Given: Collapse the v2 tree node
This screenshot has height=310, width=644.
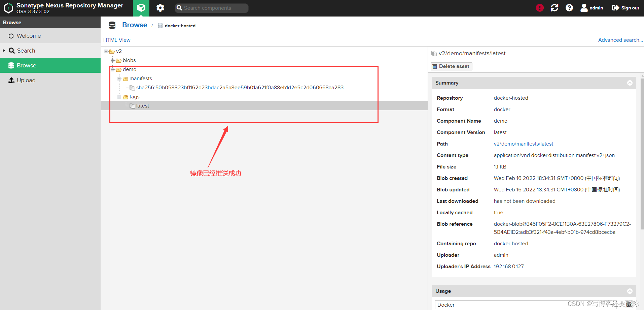Looking at the screenshot, I should pyautogui.click(x=106, y=51).
